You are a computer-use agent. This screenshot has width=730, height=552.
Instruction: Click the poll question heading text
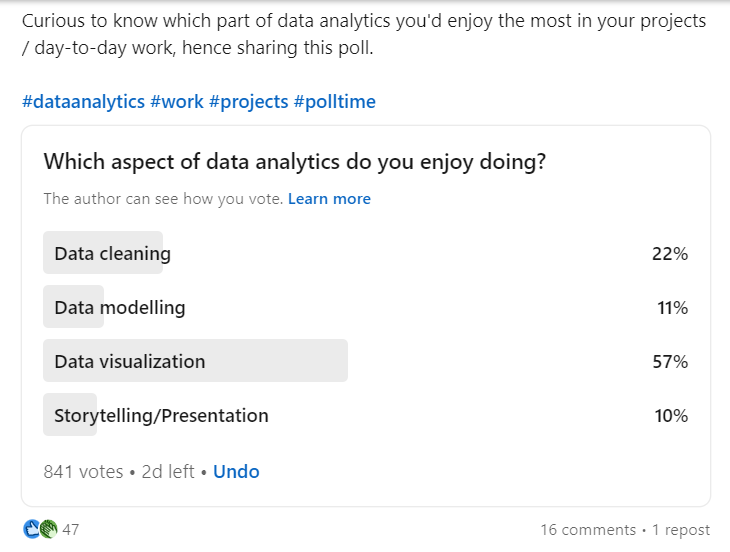click(294, 161)
